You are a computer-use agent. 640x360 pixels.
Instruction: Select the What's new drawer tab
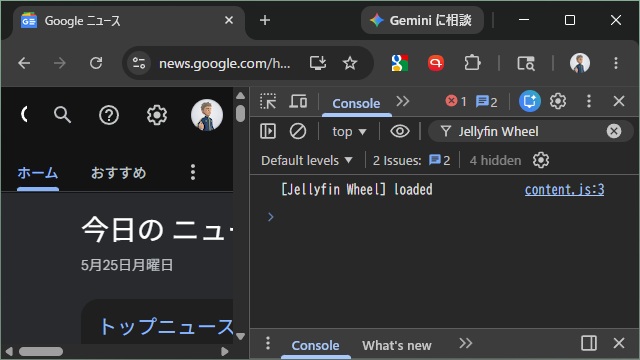[397, 346]
